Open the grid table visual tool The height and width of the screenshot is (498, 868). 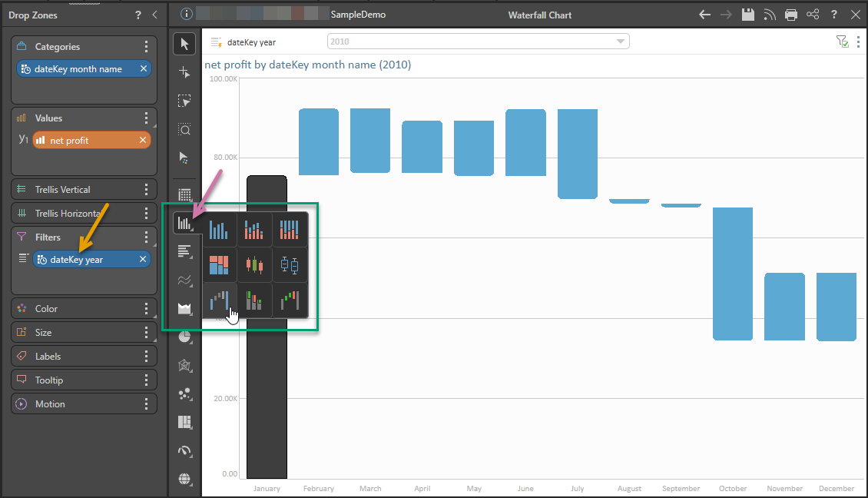(x=184, y=195)
